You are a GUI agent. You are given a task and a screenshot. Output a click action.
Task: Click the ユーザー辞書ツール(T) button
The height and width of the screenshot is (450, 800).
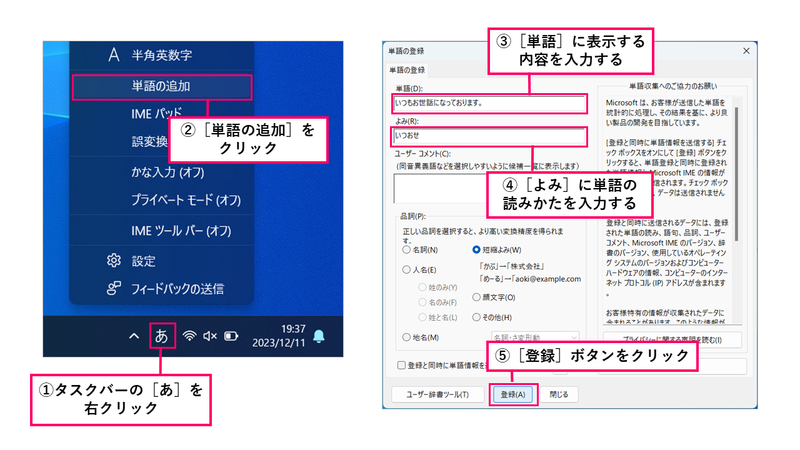point(437,394)
